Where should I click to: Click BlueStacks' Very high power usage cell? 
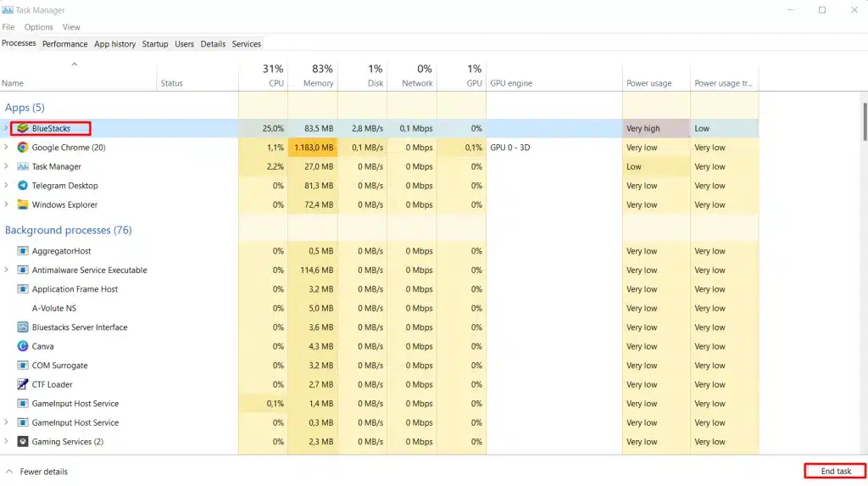(x=656, y=128)
